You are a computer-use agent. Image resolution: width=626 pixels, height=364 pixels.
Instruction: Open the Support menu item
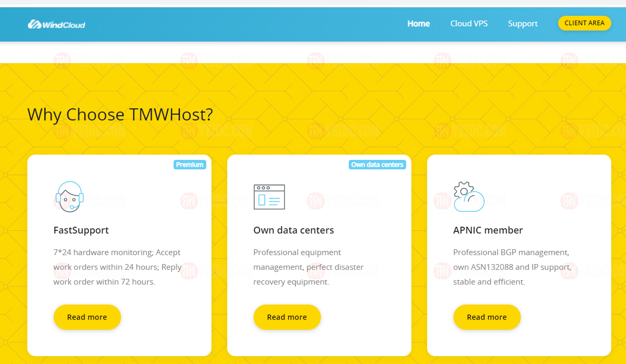522,24
